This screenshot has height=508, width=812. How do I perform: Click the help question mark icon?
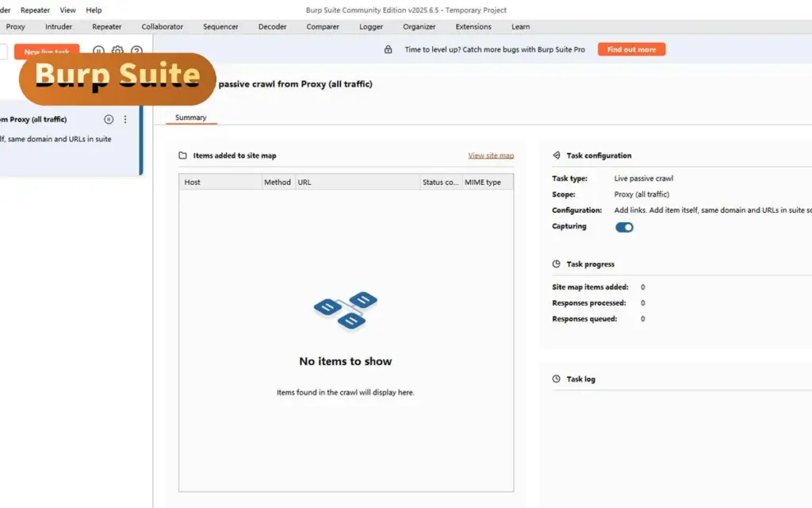(x=136, y=50)
